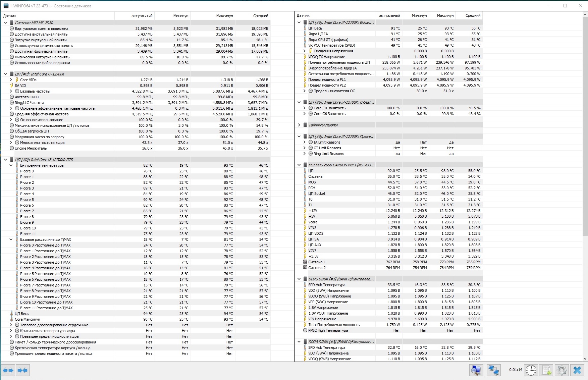The image size is (588, 380).
Task: Click left pane Датчик column header
Action: (58, 16)
